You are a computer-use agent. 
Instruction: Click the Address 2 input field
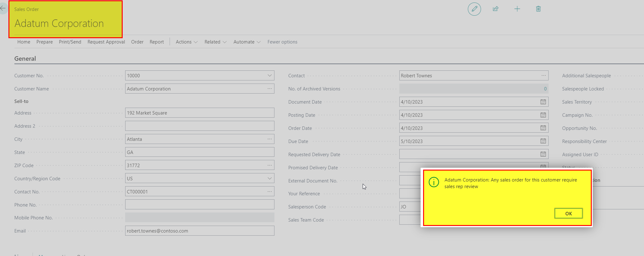[200, 126]
